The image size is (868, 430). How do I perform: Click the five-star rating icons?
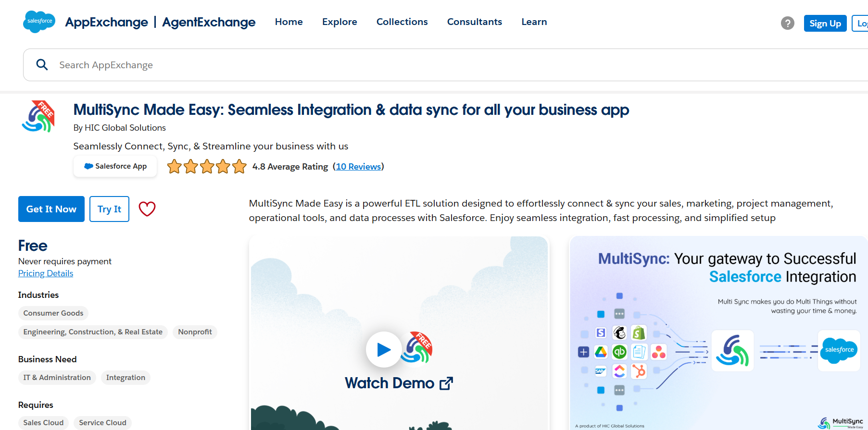[x=207, y=167]
